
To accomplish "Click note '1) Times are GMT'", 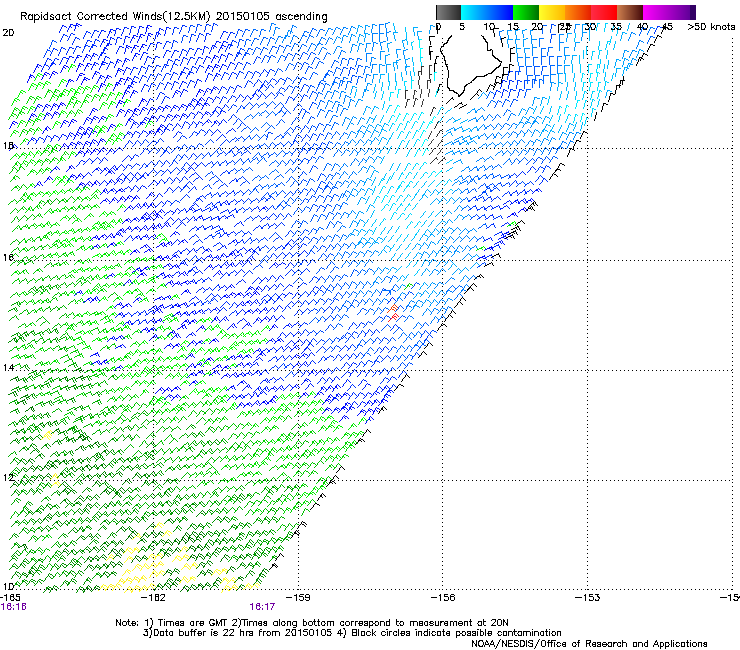I will 186,623.
